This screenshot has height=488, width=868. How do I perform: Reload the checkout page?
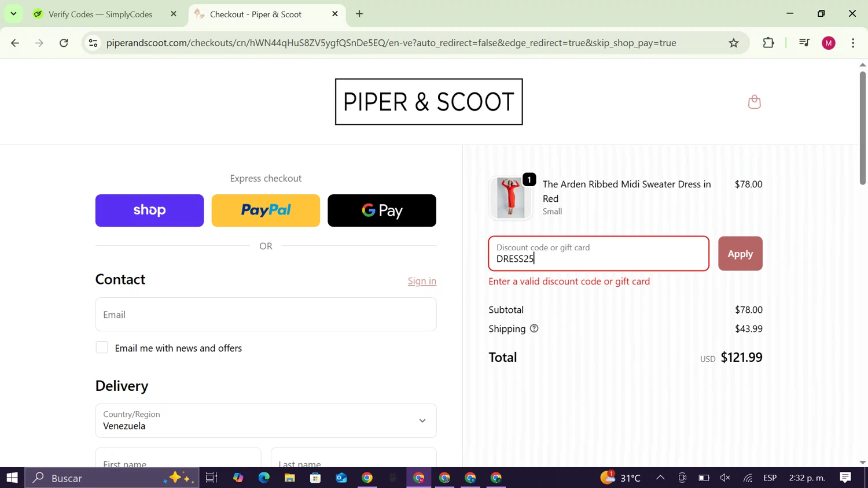[x=64, y=43]
